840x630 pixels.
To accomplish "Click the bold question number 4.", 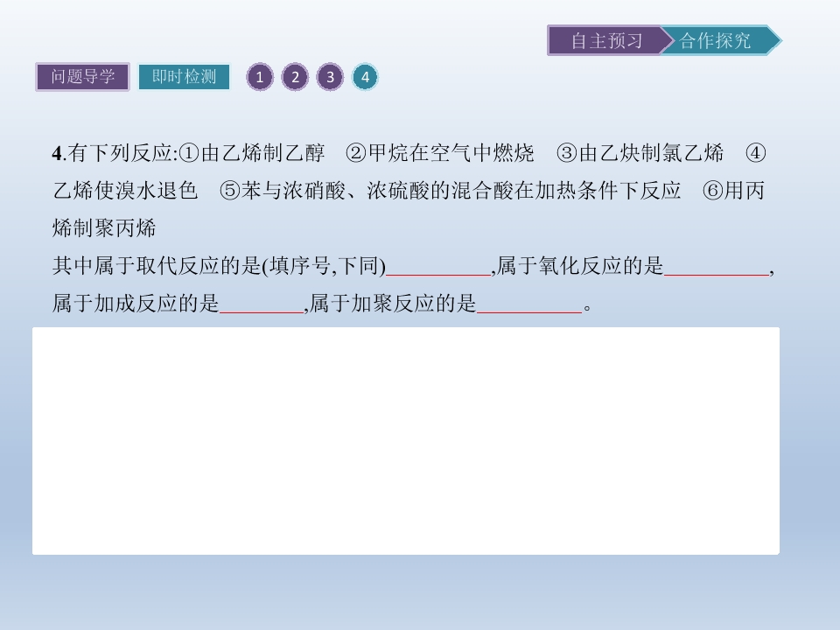I will [x=58, y=154].
